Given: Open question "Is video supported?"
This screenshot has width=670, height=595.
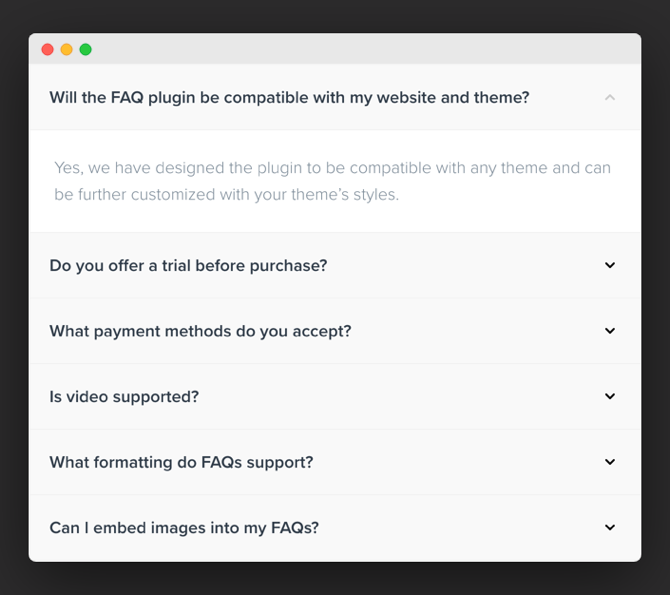Looking at the screenshot, I should click(124, 397).
